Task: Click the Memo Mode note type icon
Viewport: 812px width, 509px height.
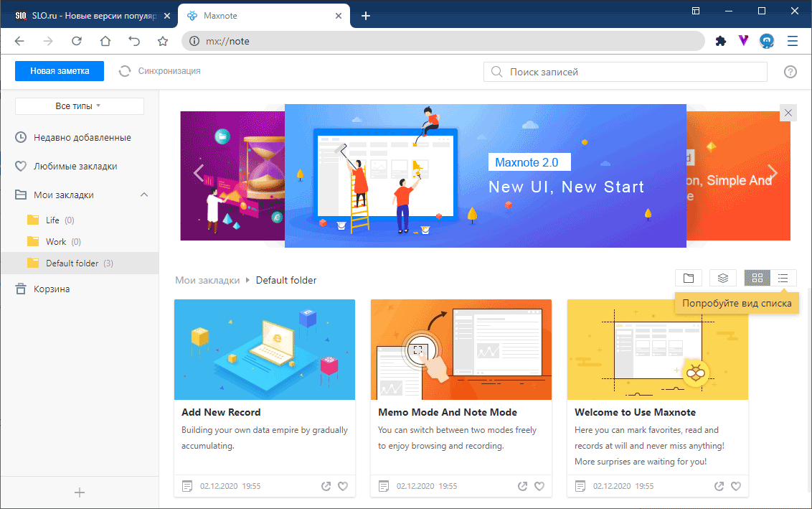Action: pos(384,486)
